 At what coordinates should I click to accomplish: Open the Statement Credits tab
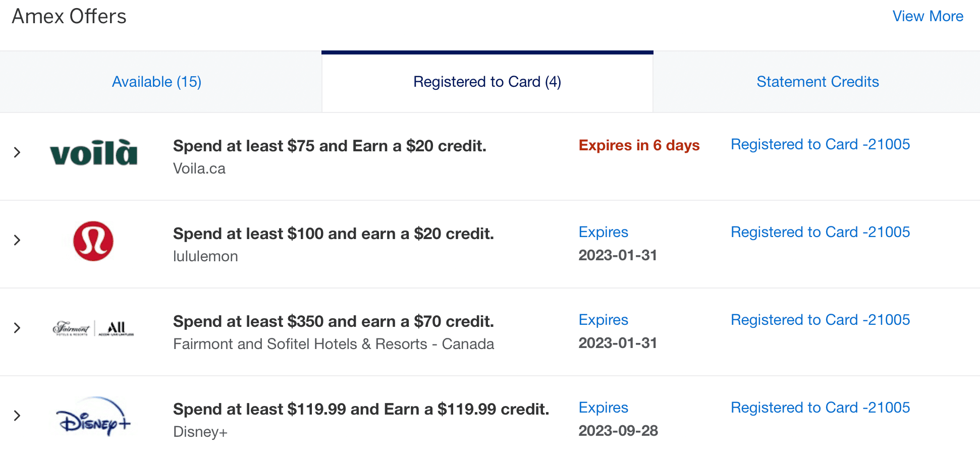pos(818,82)
